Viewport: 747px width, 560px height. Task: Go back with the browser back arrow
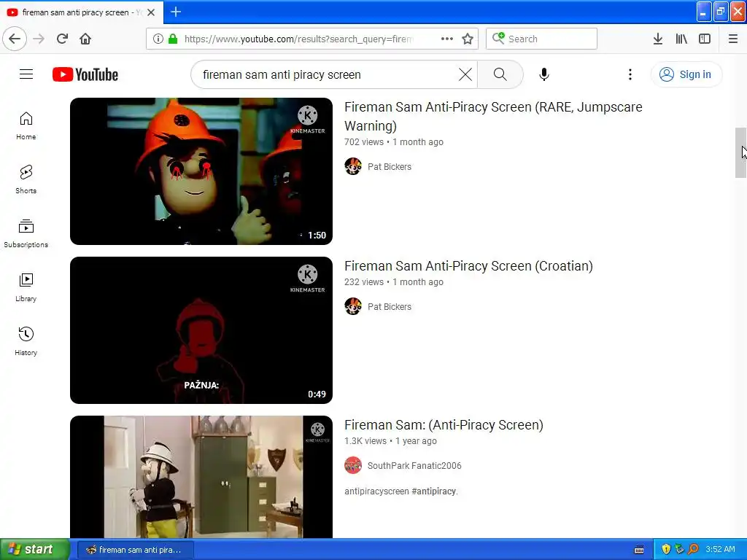pos(15,39)
